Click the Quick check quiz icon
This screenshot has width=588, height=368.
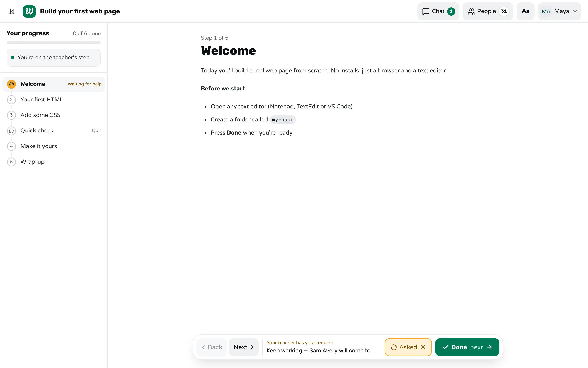coord(11,131)
